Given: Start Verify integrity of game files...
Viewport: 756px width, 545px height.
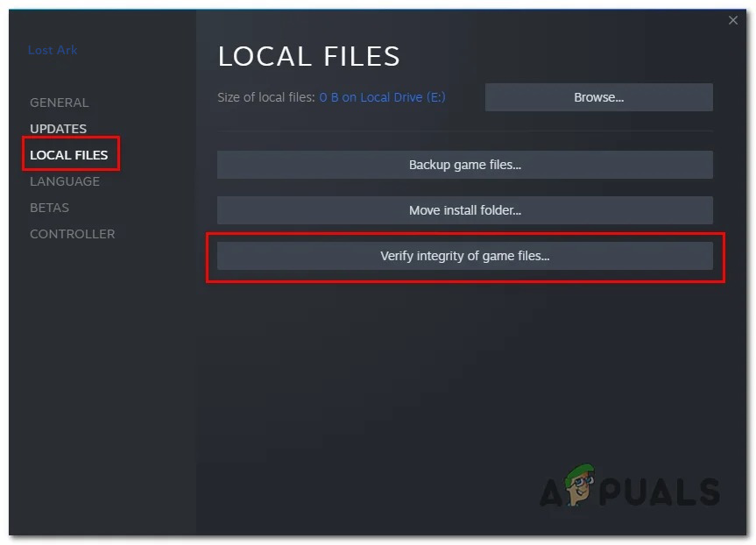Looking at the screenshot, I should (x=465, y=256).
